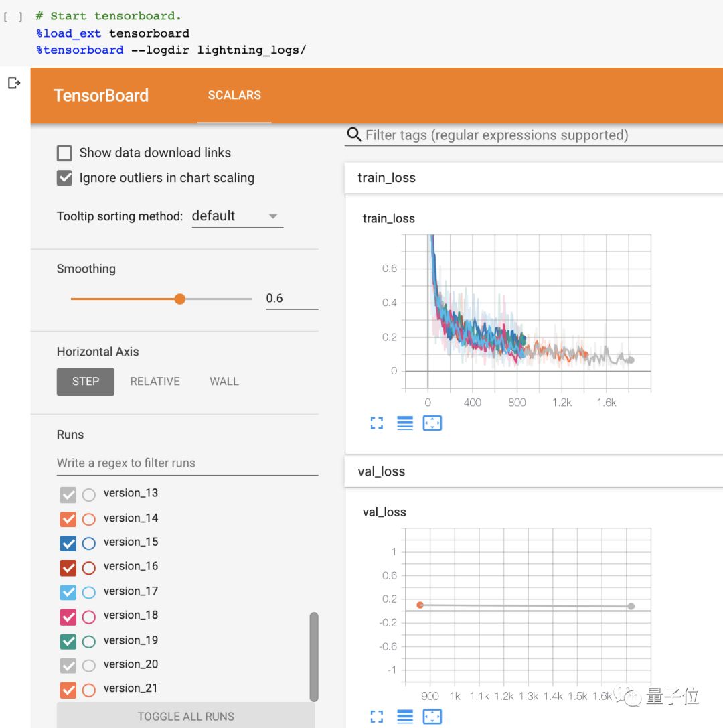Toggle y-axis log scale on train_loss chart

coord(405,423)
